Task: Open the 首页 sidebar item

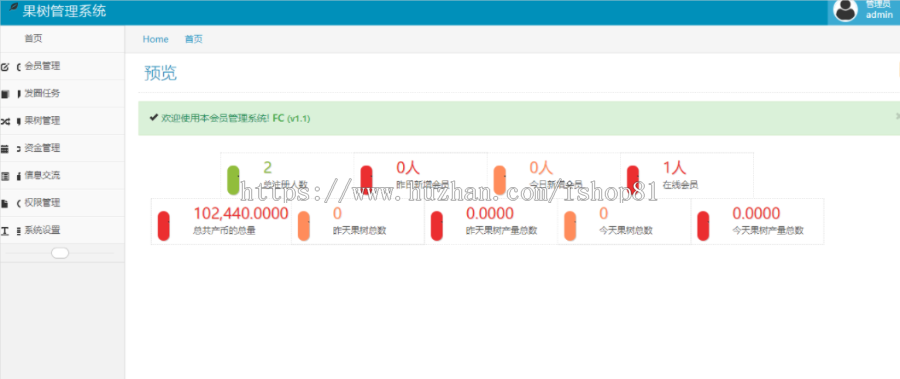Action: (x=62, y=39)
